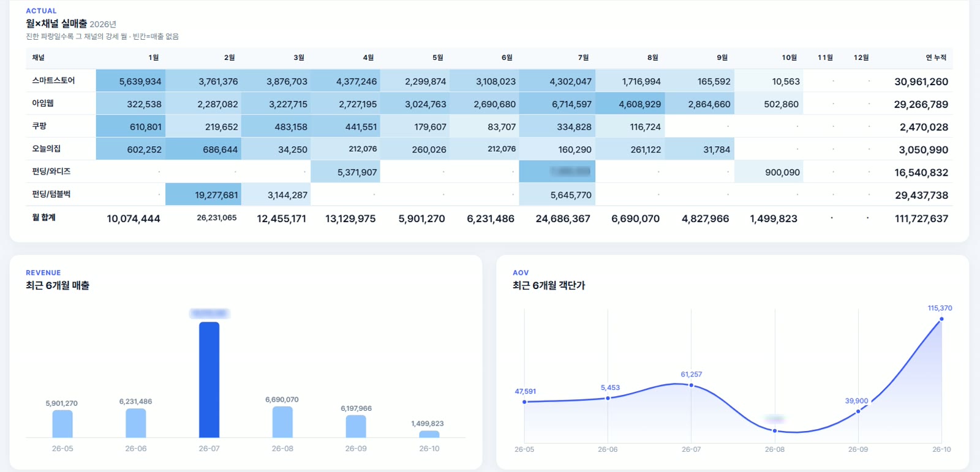Click the 610,801 cell in 쿠팡 row

click(x=130, y=126)
